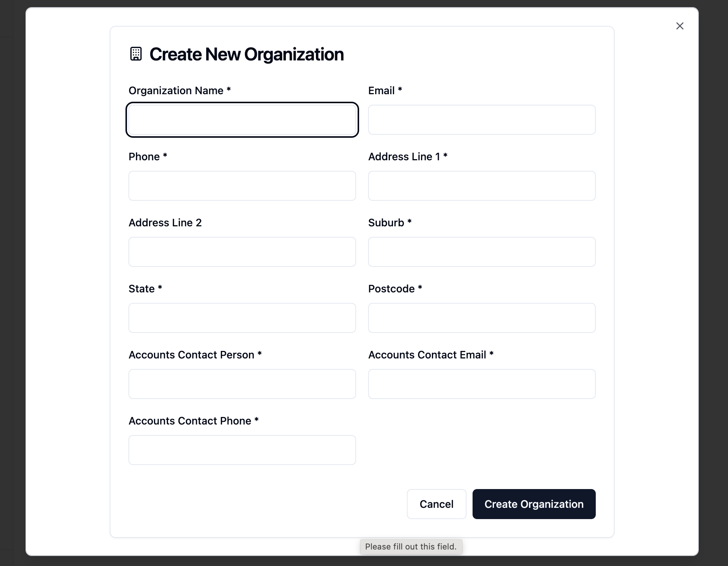Select the State text box

[x=242, y=318]
